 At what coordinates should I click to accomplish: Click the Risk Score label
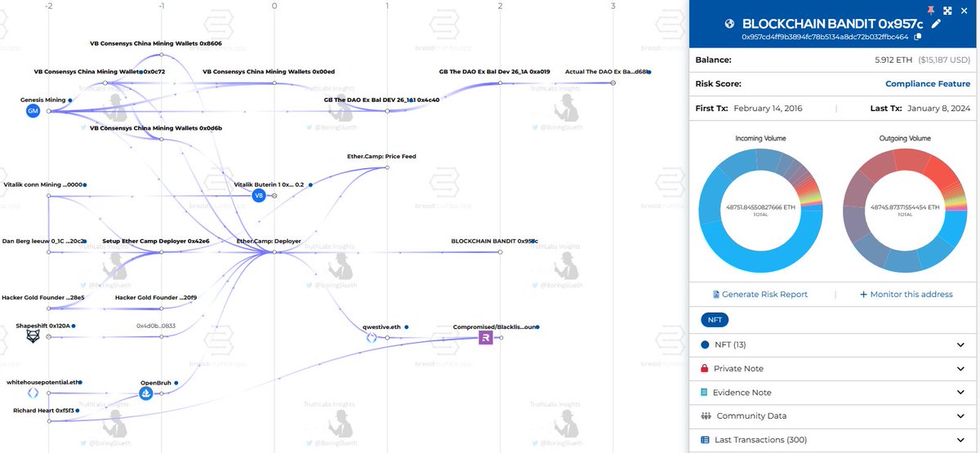point(718,84)
